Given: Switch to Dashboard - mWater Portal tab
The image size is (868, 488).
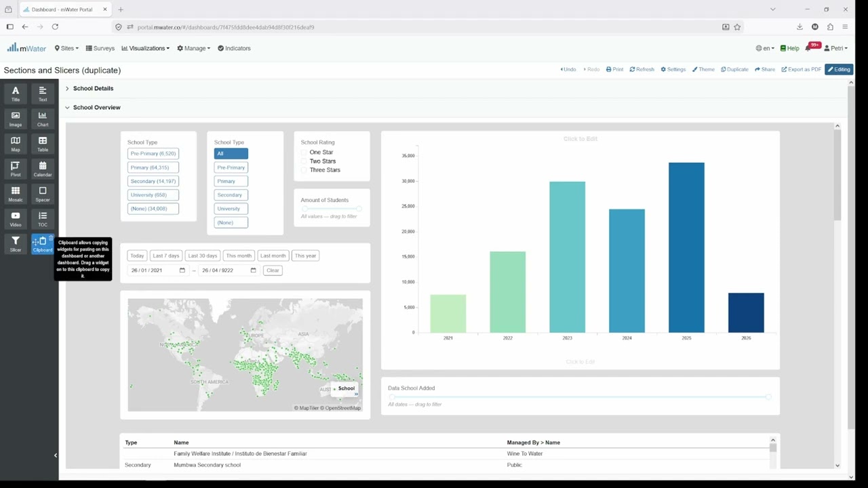Looking at the screenshot, I should (66, 9).
